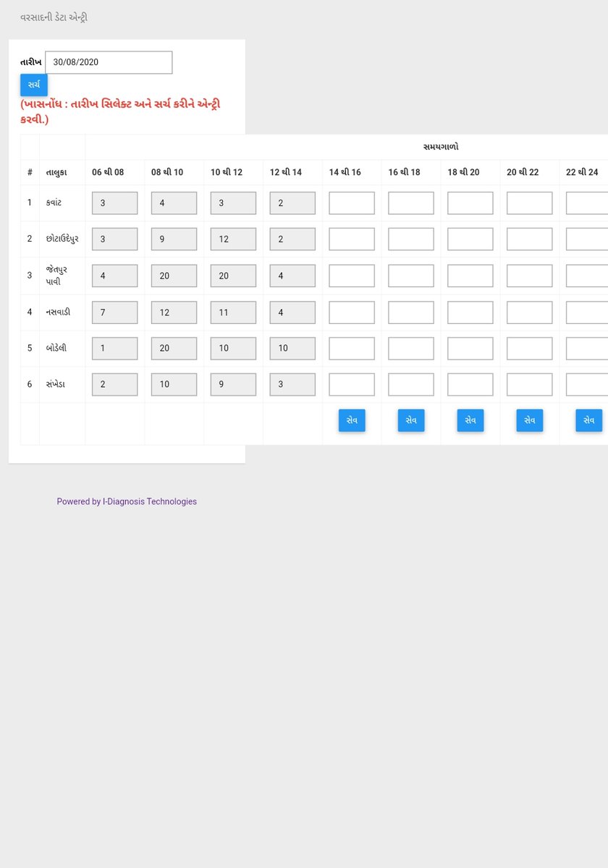Click the 06 થી 08 column header
608x868 pixels.
click(x=108, y=173)
